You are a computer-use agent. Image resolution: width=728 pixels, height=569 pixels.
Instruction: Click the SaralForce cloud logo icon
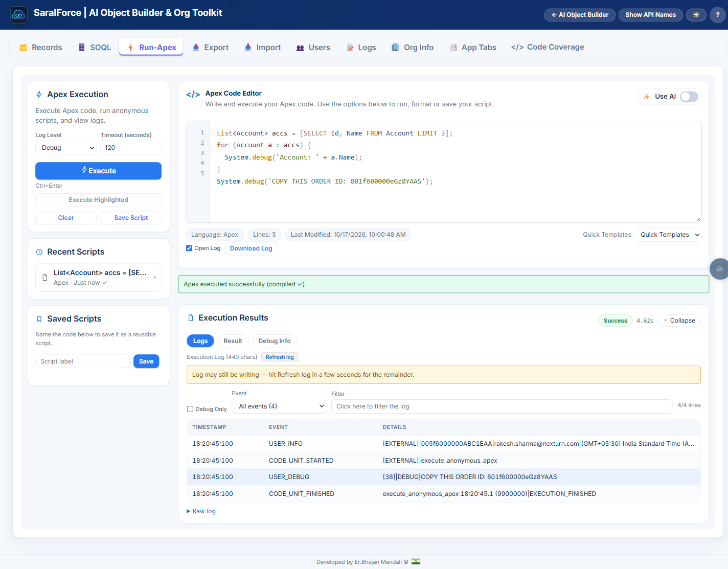tap(19, 15)
